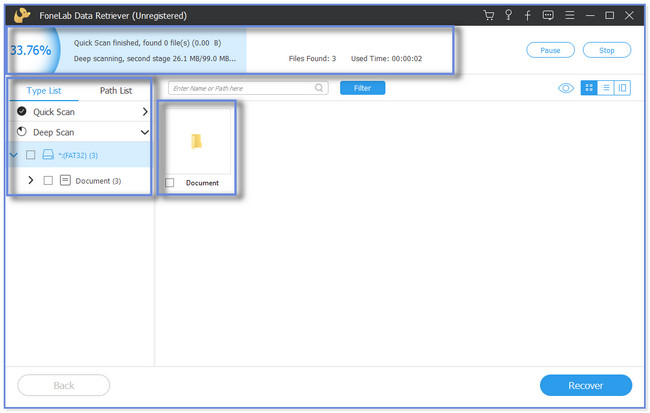650x413 pixels.
Task: Click the 33.76% scan progress indicator
Action: [x=31, y=50]
